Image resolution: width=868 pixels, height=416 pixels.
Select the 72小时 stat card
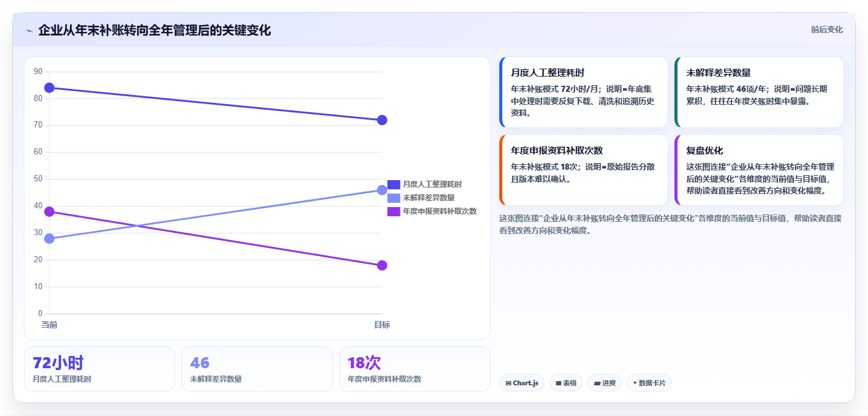(100, 369)
